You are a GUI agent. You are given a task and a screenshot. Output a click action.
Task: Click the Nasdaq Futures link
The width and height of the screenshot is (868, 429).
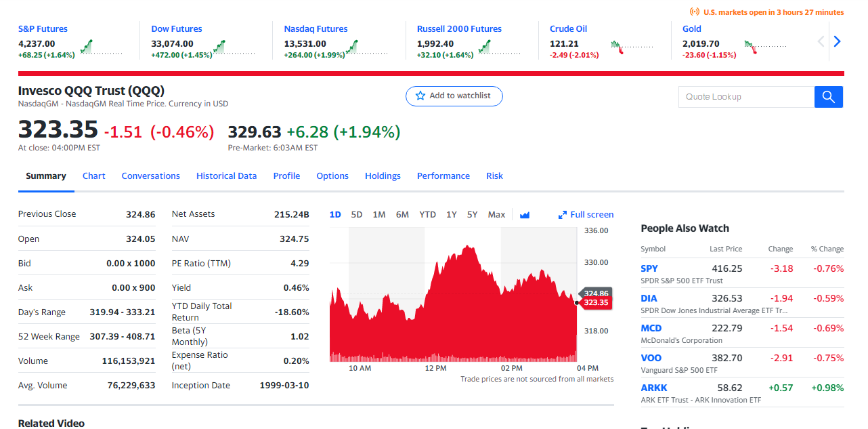point(316,29)
